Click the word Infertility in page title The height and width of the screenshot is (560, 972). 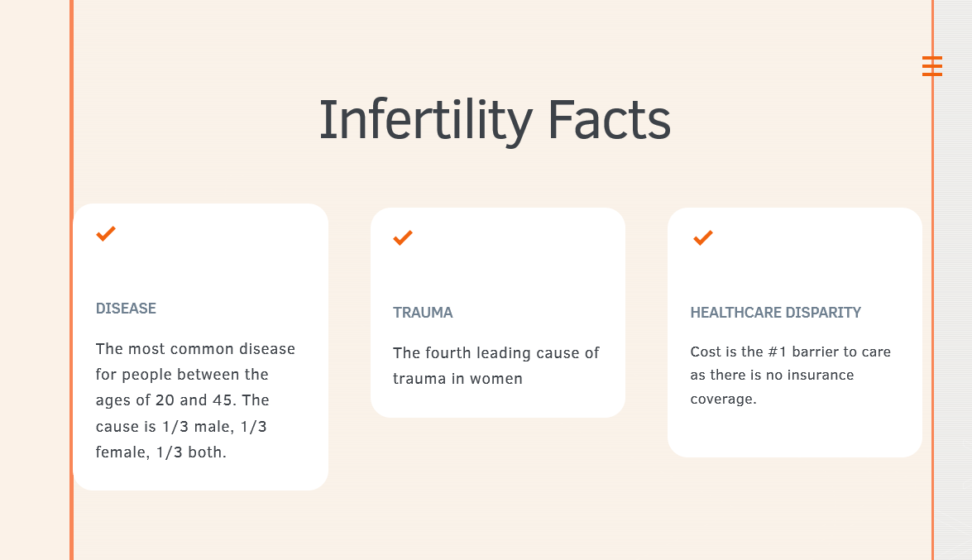click(426, 120)
